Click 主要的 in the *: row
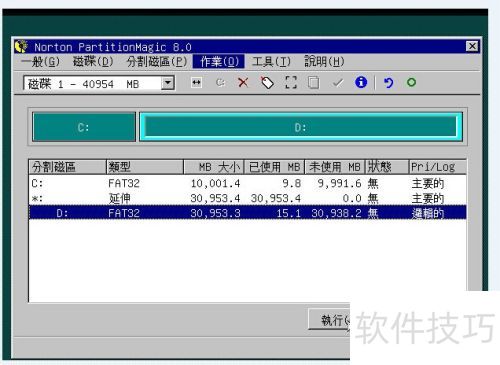The width and height of the screenshot is (500, 365). [x=428, y=199]
